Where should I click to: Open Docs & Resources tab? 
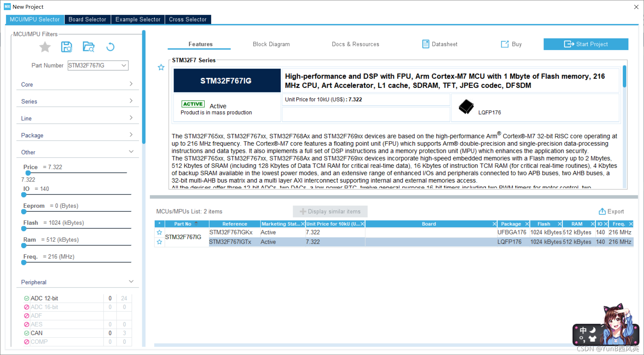click(x=355, y=44)
